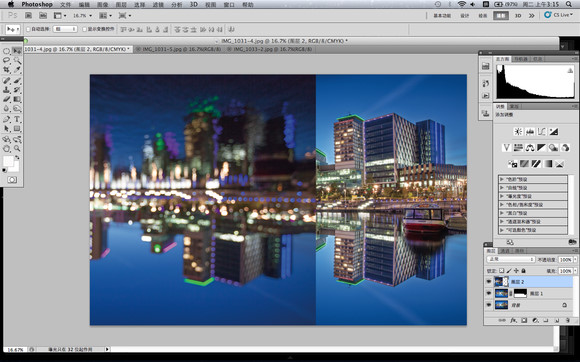This screenshot has height=362, width=580.
Task: Select the Brush tool
Action: (17, 80)
